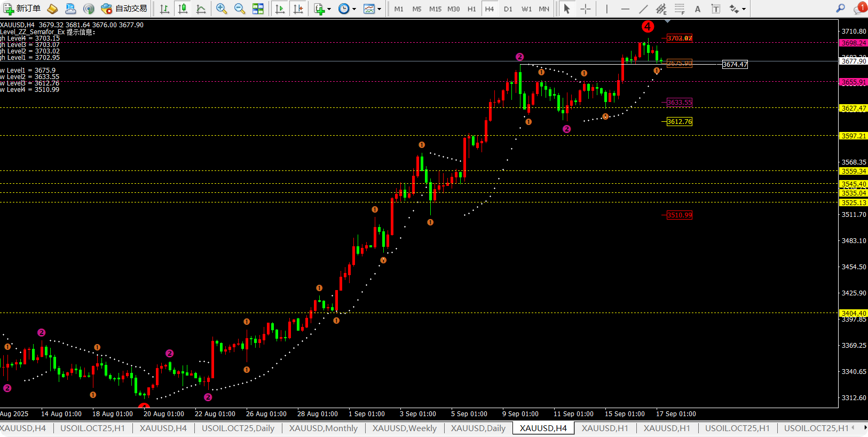Open the search magnifier
Image resolution: width=868 pixels, height=437 pixels.
coord(840,9)
